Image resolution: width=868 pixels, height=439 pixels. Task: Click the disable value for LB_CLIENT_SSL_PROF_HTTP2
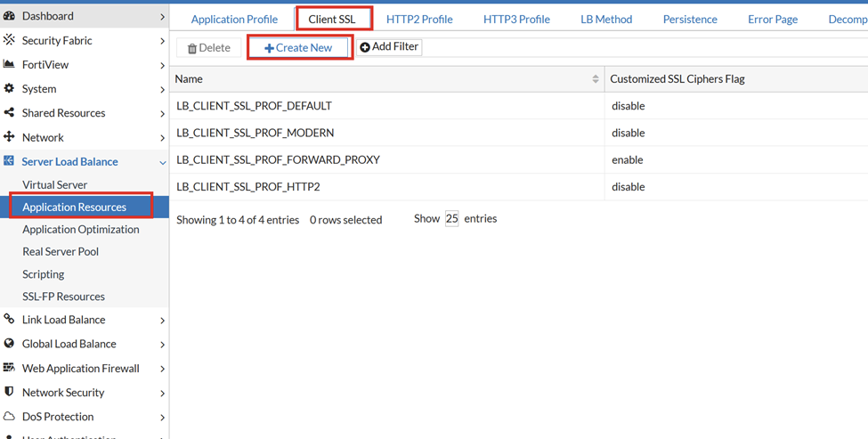(x=629, y=187)
